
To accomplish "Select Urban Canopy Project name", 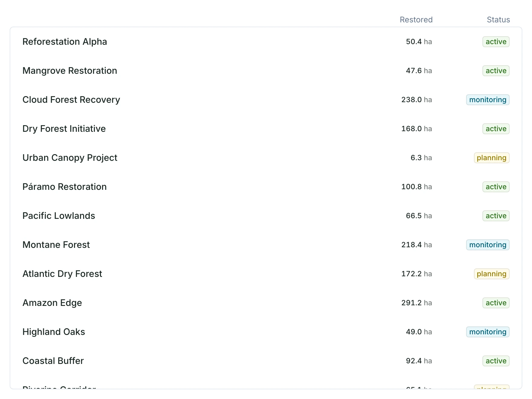I will click(x=70, y=158).
